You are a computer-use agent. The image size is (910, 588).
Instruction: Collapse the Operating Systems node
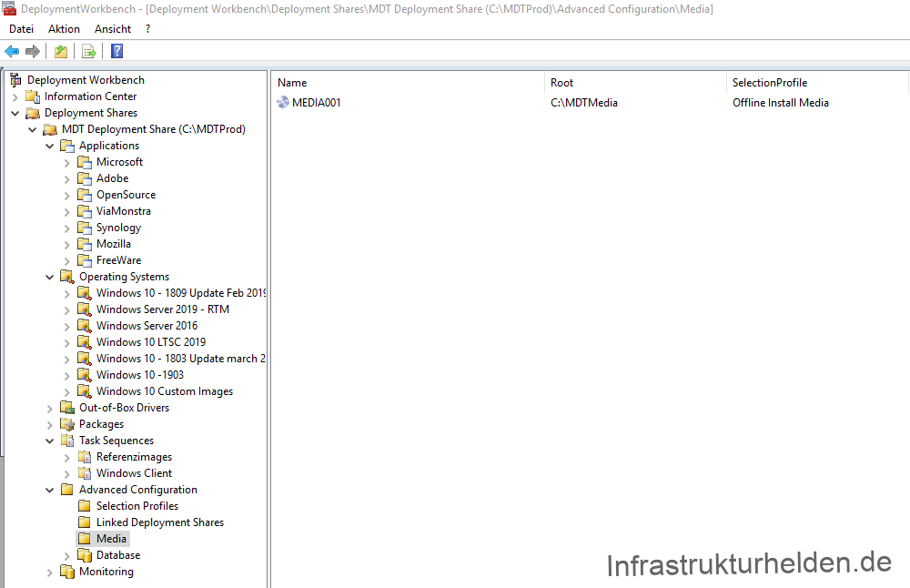[50, 278]
